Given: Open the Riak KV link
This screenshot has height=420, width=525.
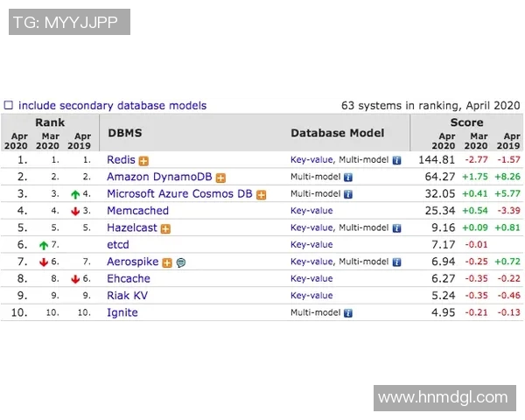Looking at the screenshot, I should (x=127, y=296).
